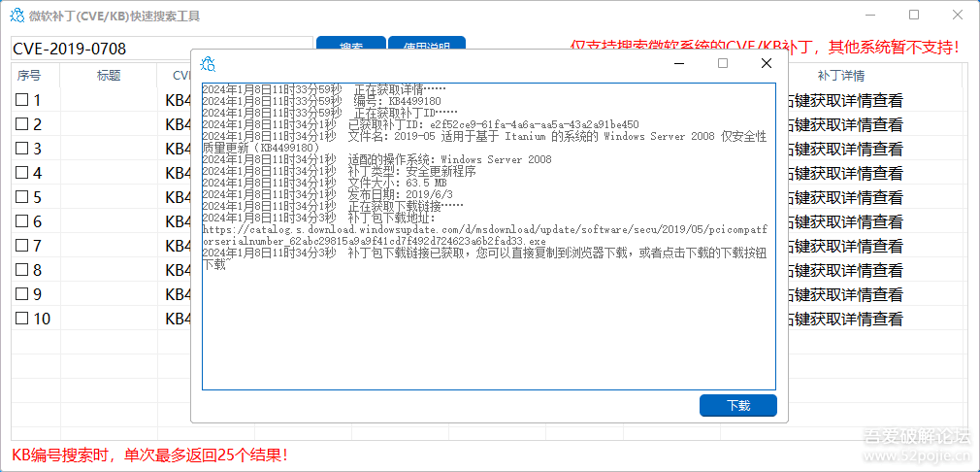Select the checkbox for row 10
The image size is (980, 472).
22,319
